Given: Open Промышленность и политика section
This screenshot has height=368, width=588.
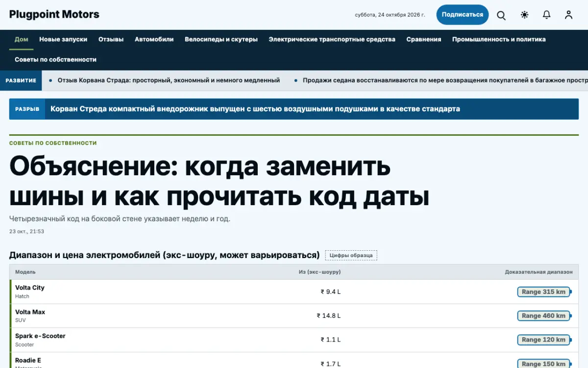Looking at the screenshot, I should click(x=499, y=39).
